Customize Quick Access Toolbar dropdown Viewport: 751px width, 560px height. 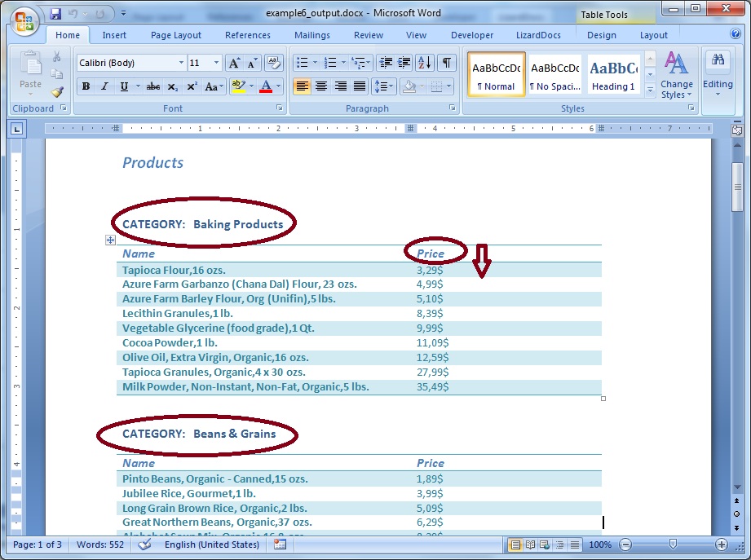(123, 13)
